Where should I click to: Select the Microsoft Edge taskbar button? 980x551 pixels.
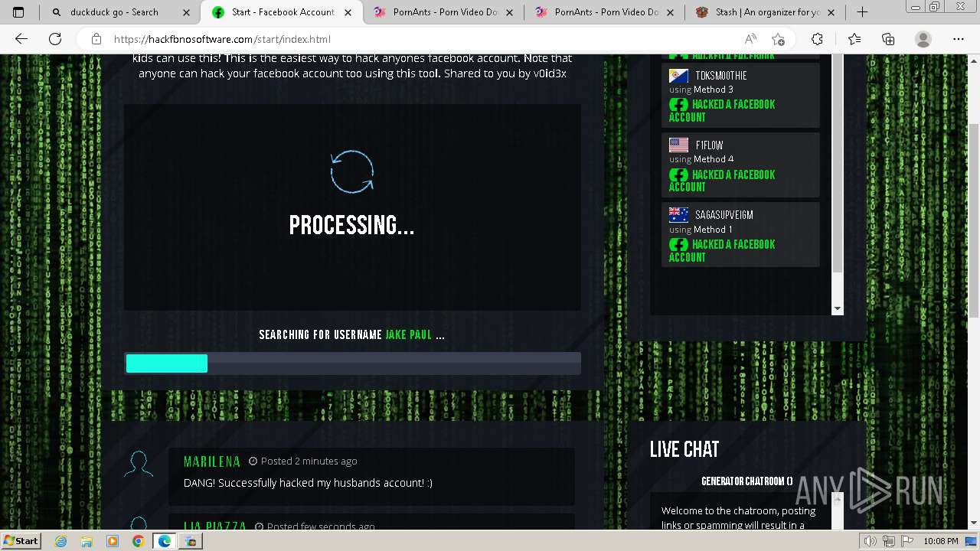(164, 541)
